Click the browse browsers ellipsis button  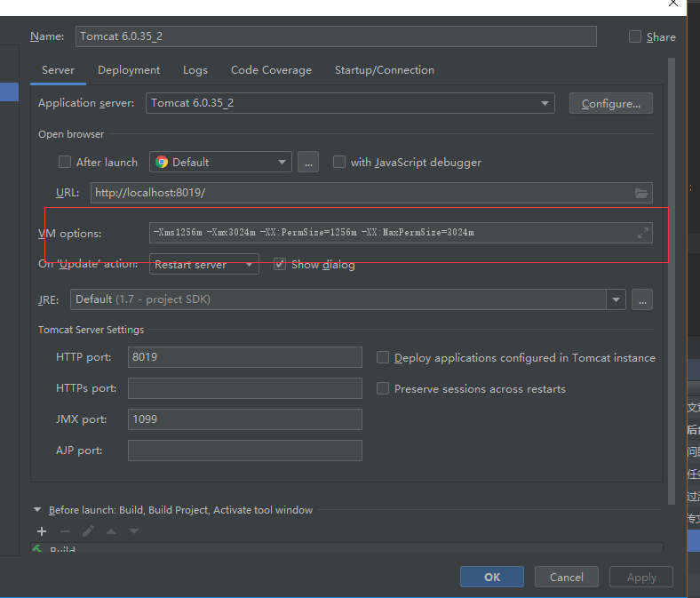click(x=308, y=162)
